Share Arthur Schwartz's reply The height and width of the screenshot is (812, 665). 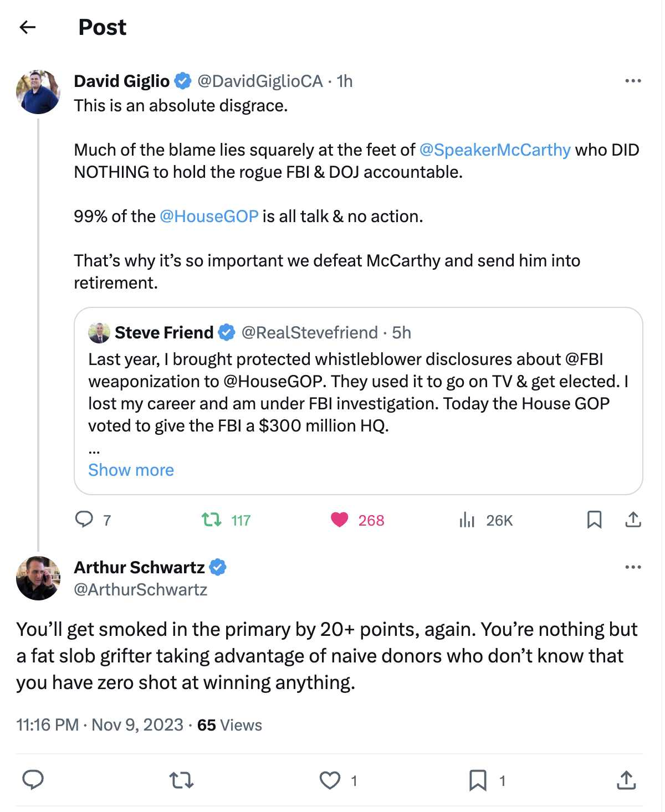click(x=626, y=780)
